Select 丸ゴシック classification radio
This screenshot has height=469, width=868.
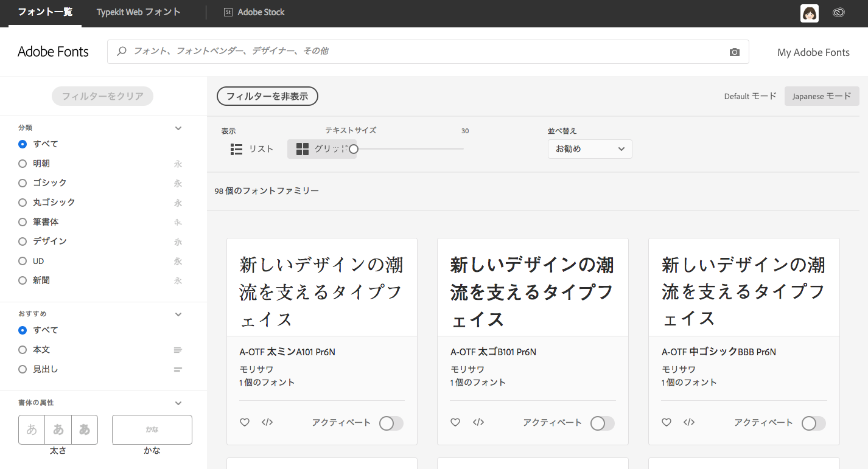pyautogui.click(x=23, y=203)
